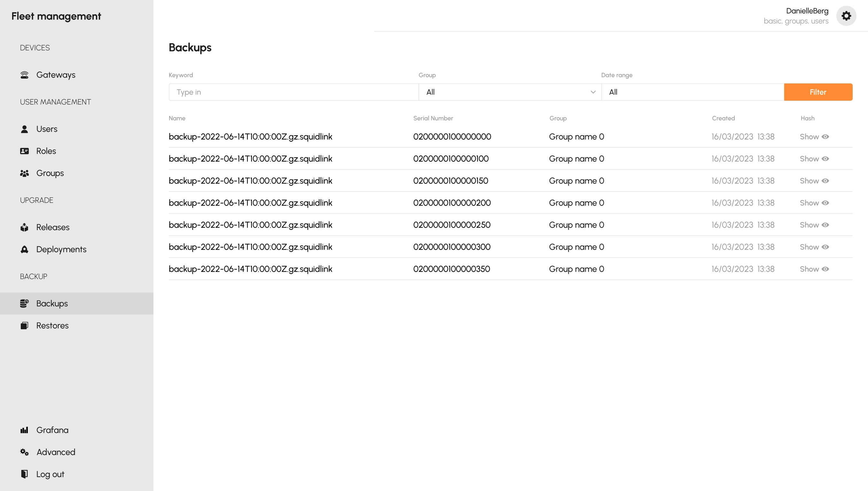
Task: Click the Users person icon
Action: (24, 129)
